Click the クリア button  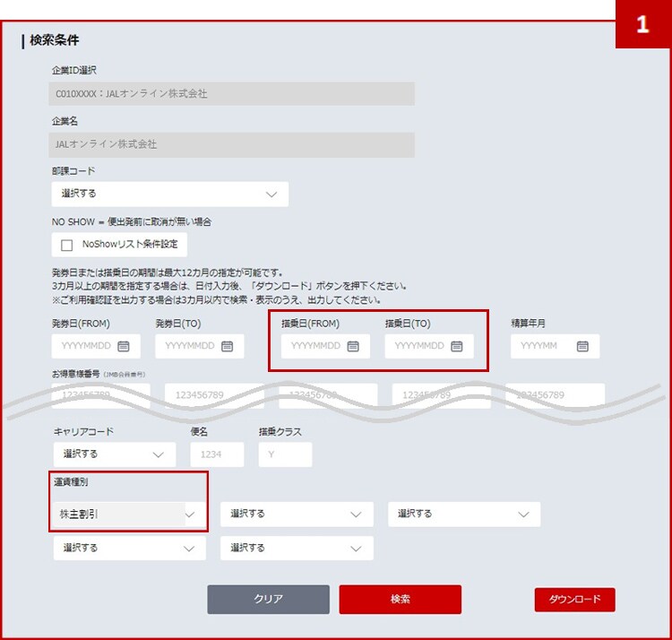coord(269,600)
